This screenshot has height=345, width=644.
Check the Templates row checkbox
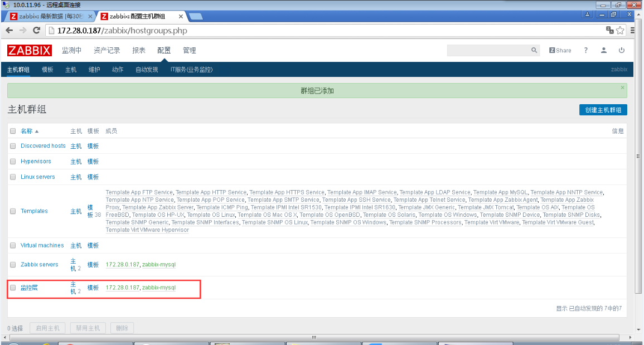[x=13, y=211]
